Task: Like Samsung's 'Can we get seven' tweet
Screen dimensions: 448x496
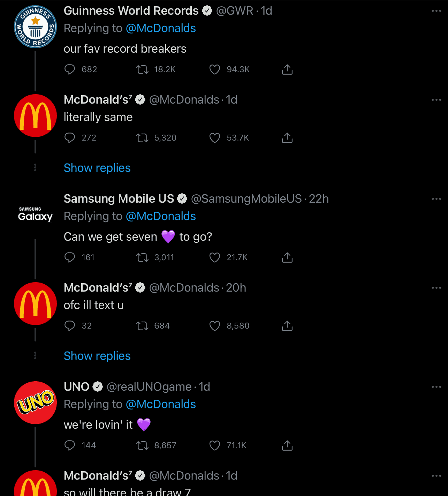Action: pos(215,257)
